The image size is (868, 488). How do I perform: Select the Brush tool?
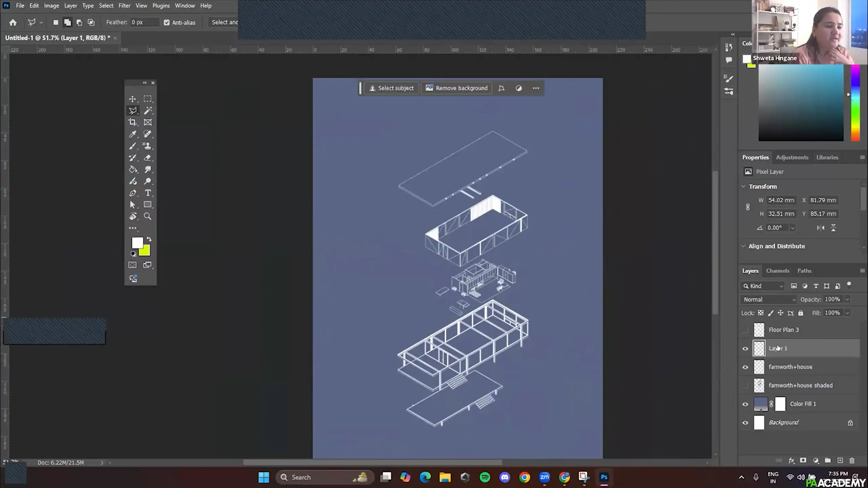pyautogui.click(x=133, y=146)
